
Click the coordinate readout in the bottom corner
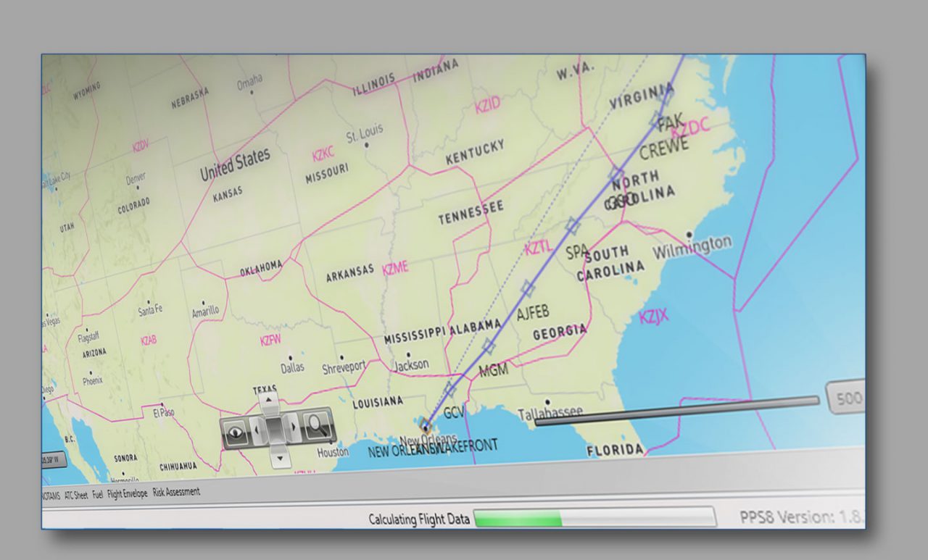click(x=54, y=459)
